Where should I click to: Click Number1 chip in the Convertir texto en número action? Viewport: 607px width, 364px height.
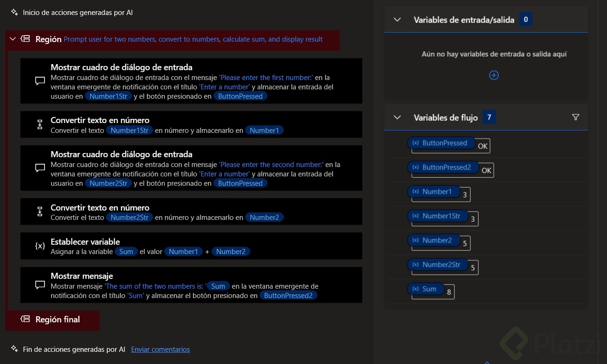point(264,131)
